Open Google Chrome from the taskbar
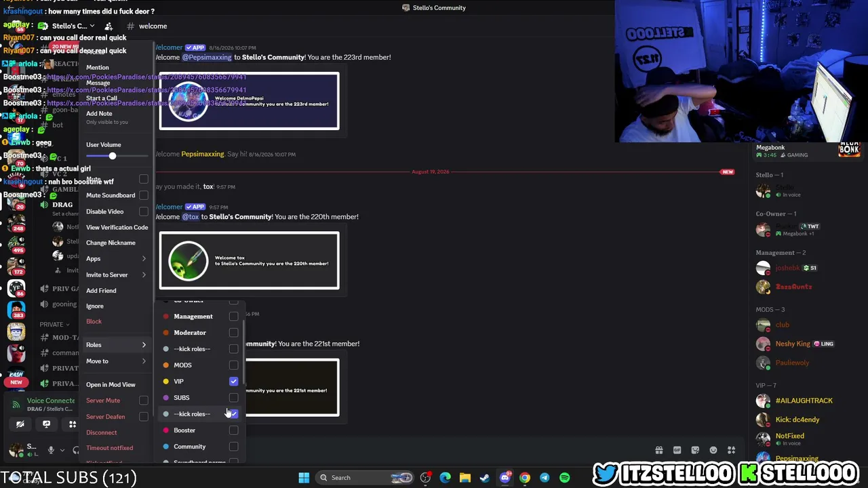Viewport: 868px width, 488px height. click(x=524, y=478)
